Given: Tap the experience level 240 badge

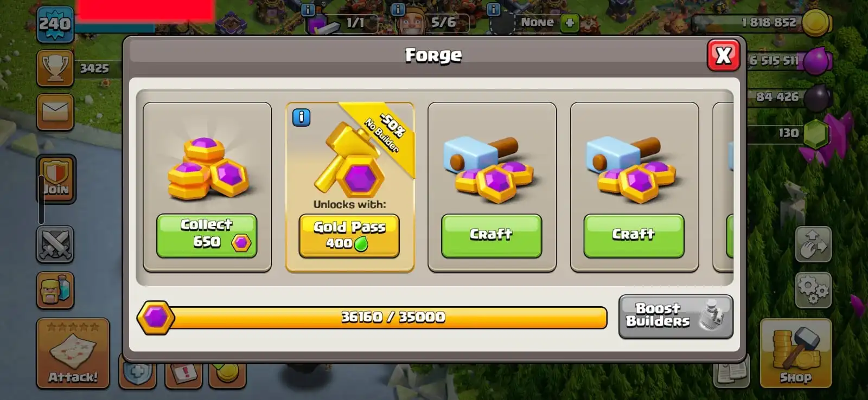Looking at the screenshot, I should (x=55, y=24).
